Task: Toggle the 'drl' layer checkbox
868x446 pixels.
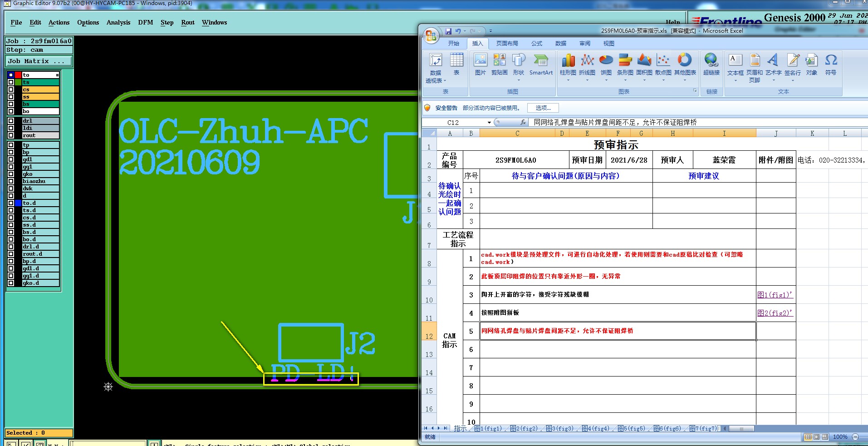Action: point(10,121)
